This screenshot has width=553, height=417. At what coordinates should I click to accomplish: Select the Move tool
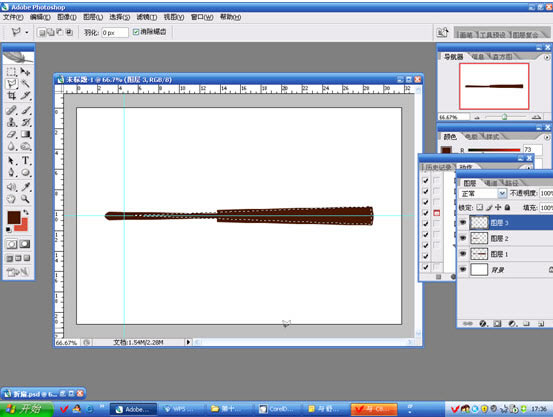[x=25, y=72]
